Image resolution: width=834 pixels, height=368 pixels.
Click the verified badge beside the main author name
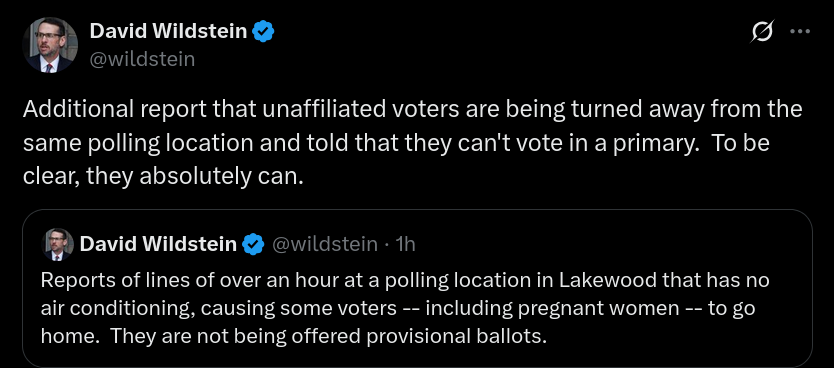pyautogui.click(x=262, y=31)
